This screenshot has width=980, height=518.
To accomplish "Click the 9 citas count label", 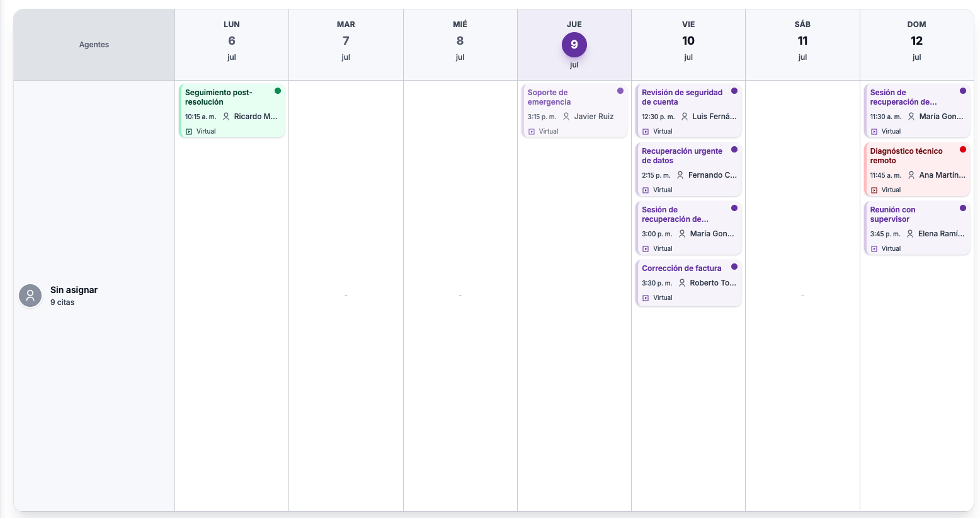I will [62, 302].
